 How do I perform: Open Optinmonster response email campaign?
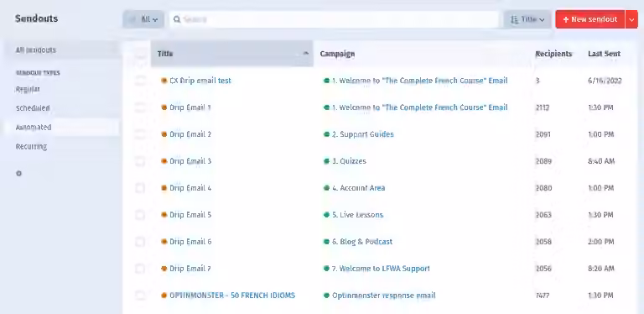click(384, 295)
